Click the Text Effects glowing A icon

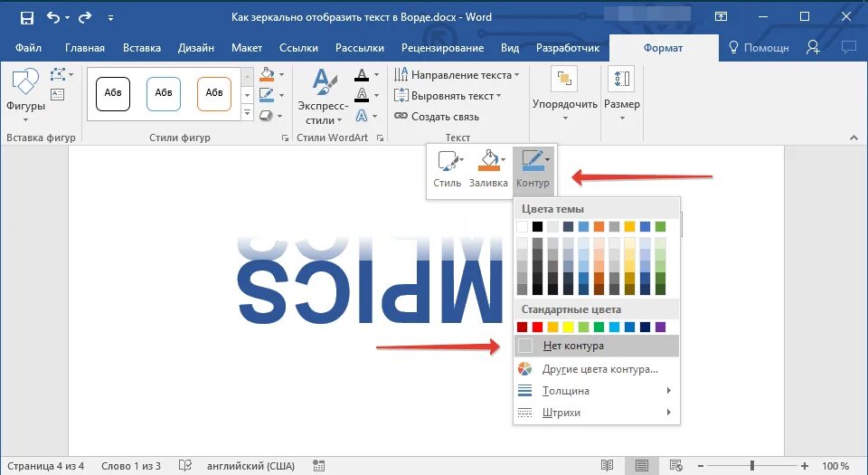(362, 116)
